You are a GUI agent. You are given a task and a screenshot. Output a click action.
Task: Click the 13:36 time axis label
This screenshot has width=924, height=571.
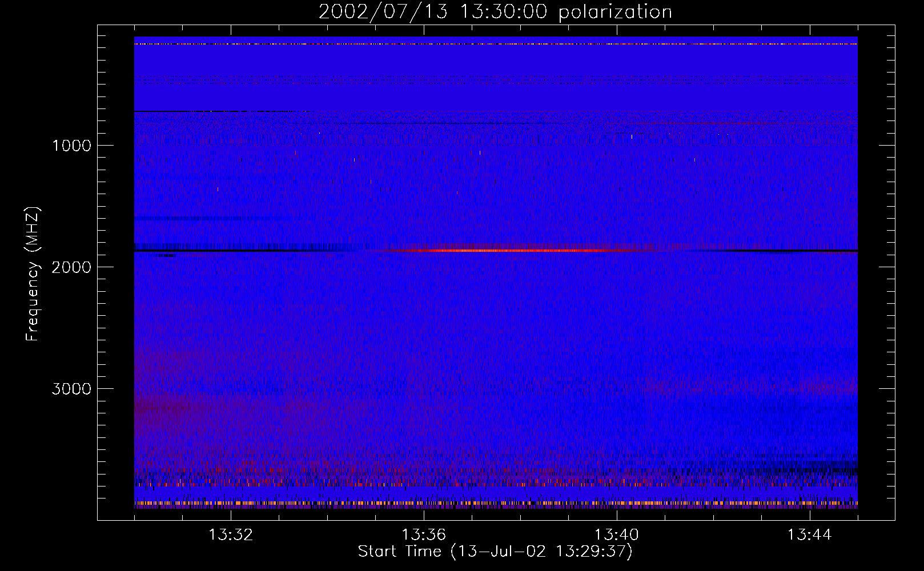[424, 535]
